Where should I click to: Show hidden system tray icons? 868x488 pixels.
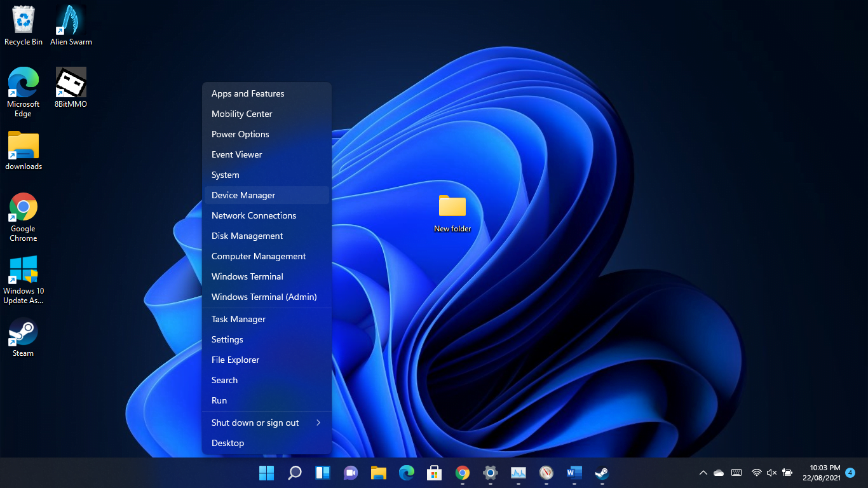(x=703, y=473)
